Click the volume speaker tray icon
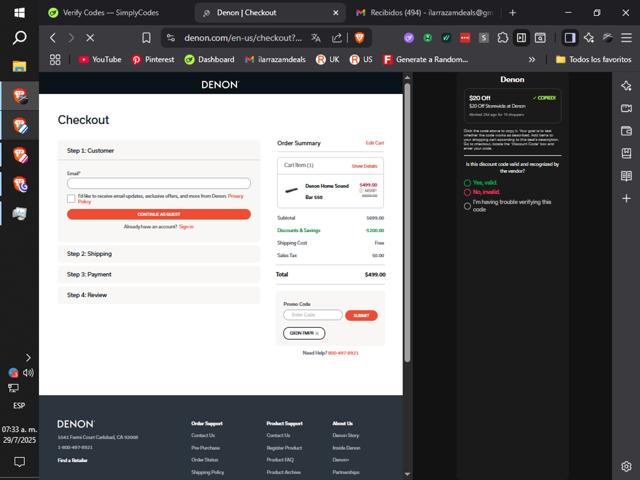Image resolution: width=640 pixels, height=480 pixels. pyautogui.click(x=28, y=372)
